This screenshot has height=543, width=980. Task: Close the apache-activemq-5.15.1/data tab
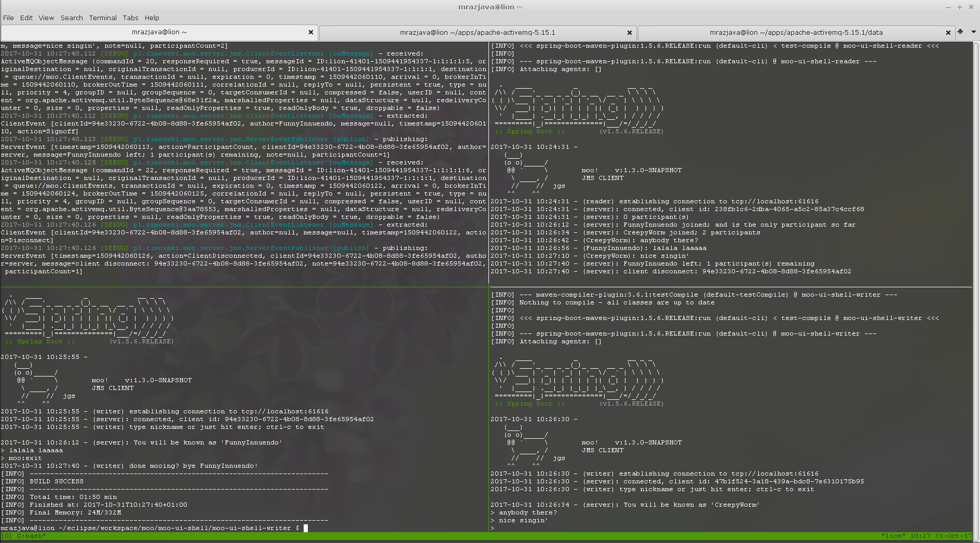[948, 33]
